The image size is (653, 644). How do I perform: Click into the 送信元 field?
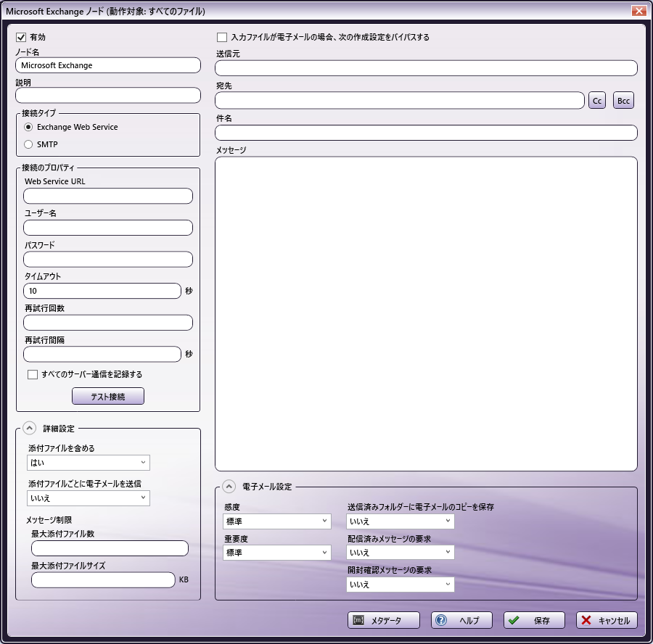pos(426,68)
